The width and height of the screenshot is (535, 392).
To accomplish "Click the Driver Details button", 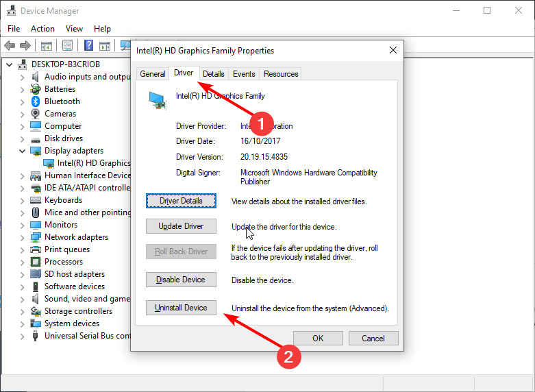I will pyautogui.click(x=181, y=201).
